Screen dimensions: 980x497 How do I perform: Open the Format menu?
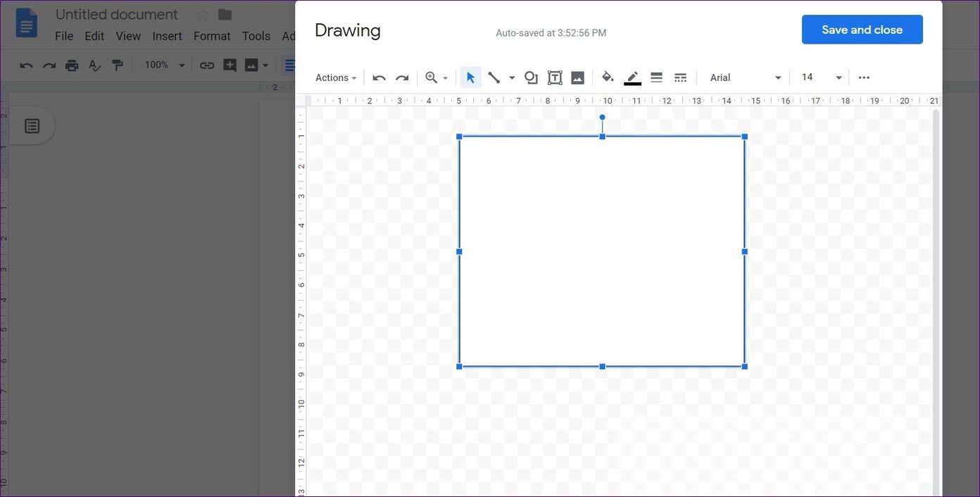(x=212, y=36)
